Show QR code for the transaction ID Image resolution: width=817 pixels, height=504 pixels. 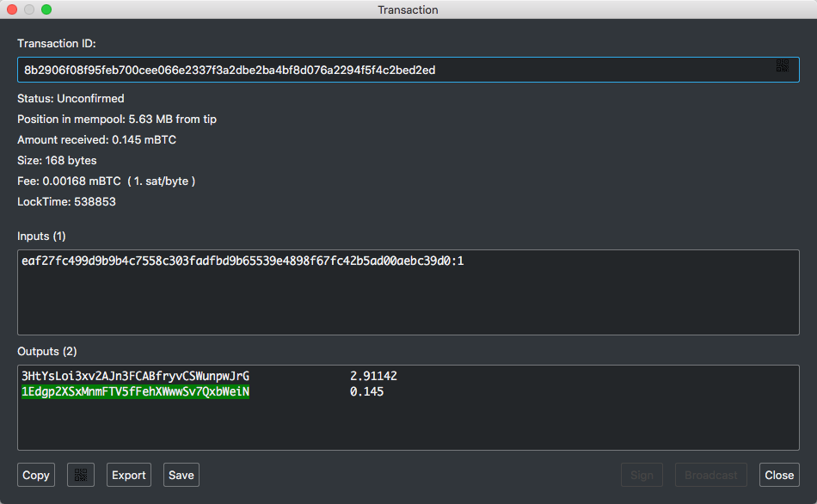pyautogui.click(x=782, y=65)
